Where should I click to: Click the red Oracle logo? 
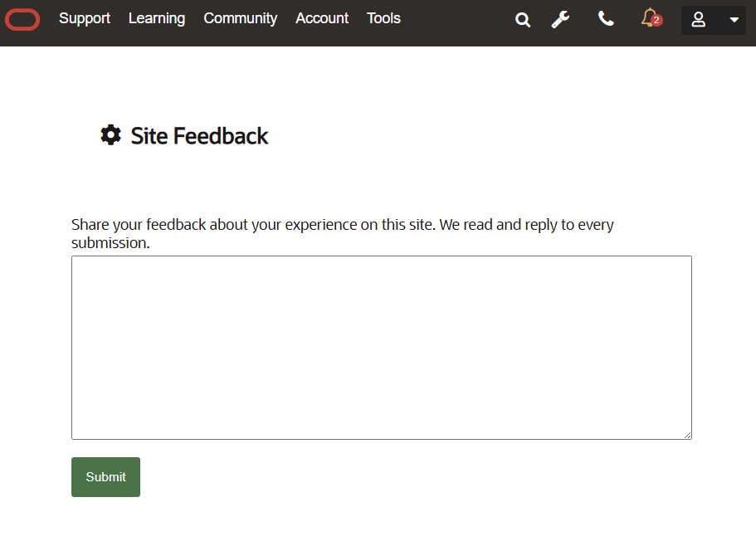point(22,19)
